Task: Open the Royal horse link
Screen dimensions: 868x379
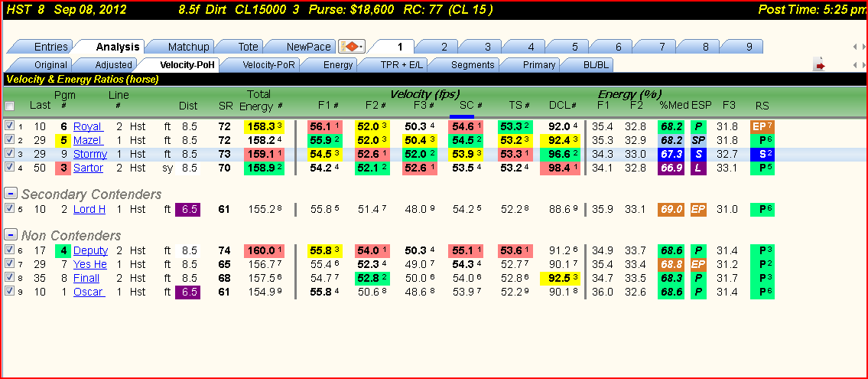Action: (88, 126)
